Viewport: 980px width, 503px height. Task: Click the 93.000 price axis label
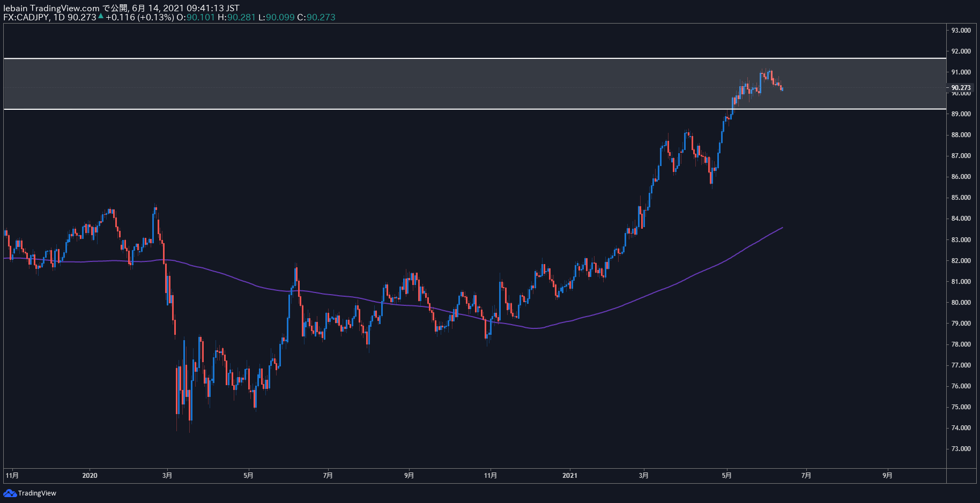coord(961,31)
